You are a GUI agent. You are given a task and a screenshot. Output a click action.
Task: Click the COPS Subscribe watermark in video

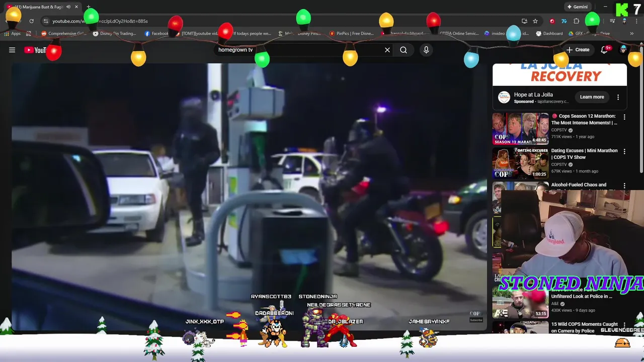(475, 316)
